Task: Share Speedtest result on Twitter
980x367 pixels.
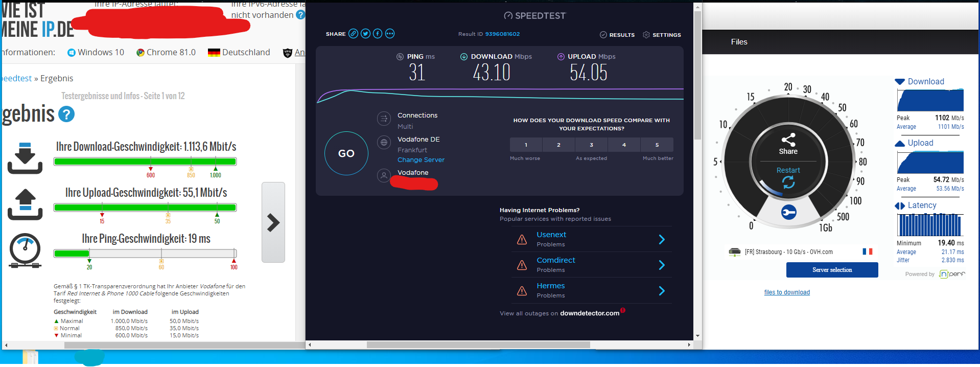Action: click(365, 34)
